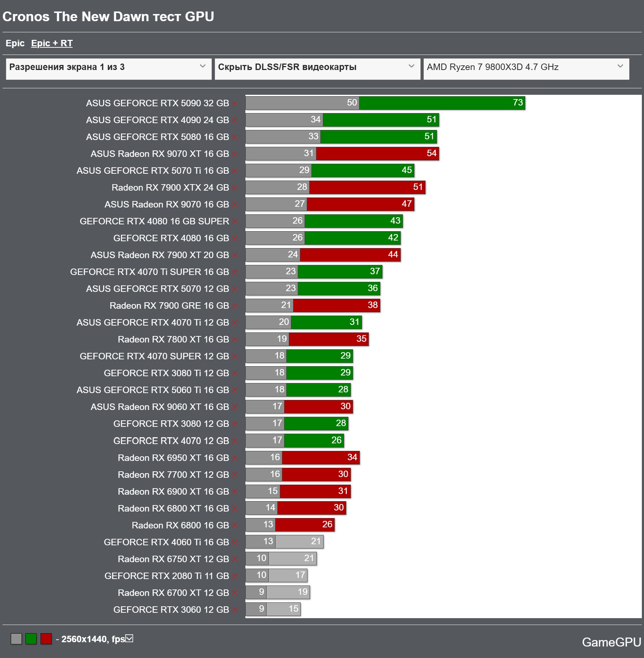Select the Radeon RX 6750 XT 12 GB label
The height and width of the screenshot is (658, 644).
[x=173, y=559]
